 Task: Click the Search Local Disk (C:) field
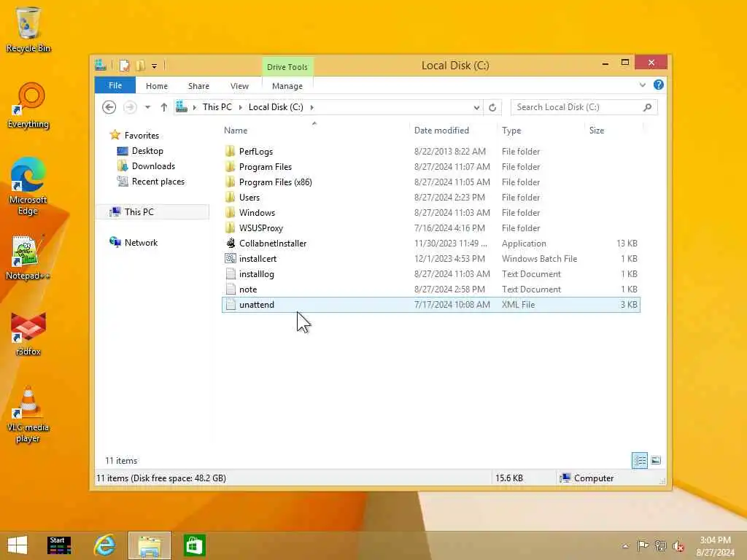pyautogui.click(x=584, y=107)
